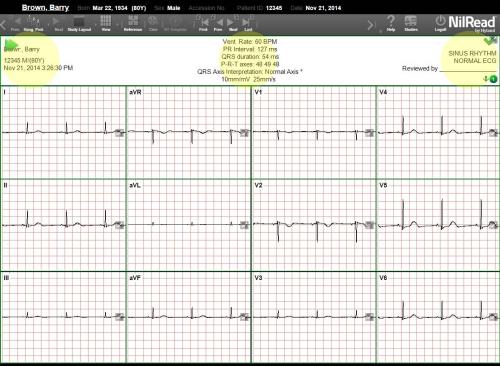
Task: Select the Reference lines tool
Action: click(x=133, y=23)
